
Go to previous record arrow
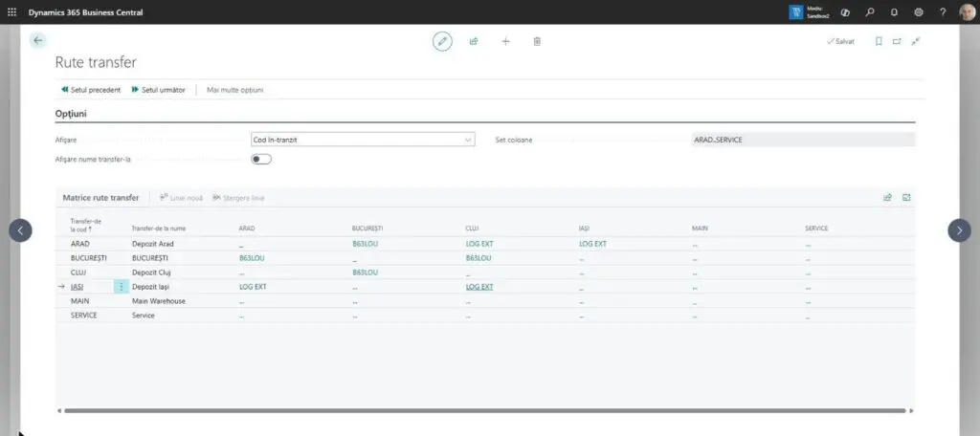click(20, 229)
